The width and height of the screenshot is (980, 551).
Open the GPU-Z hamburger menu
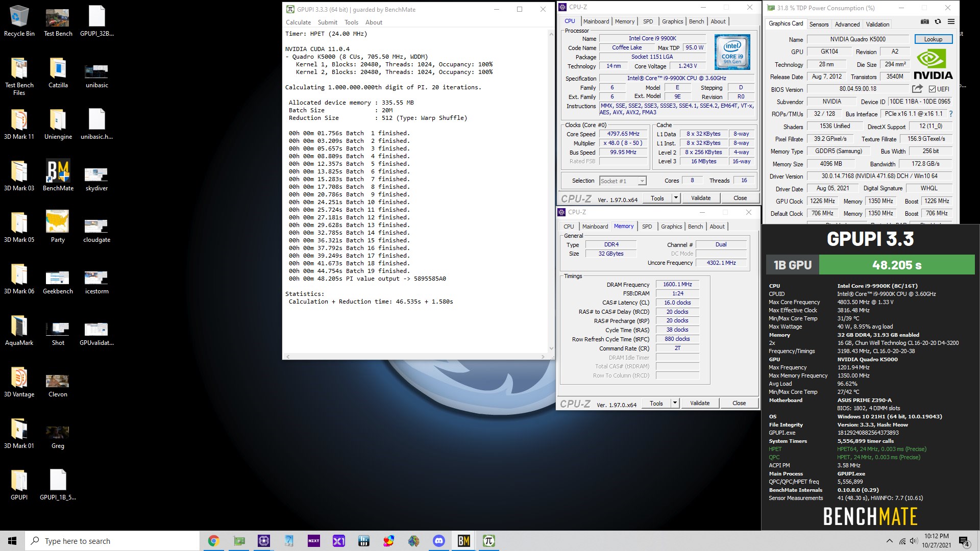(951, 22)
